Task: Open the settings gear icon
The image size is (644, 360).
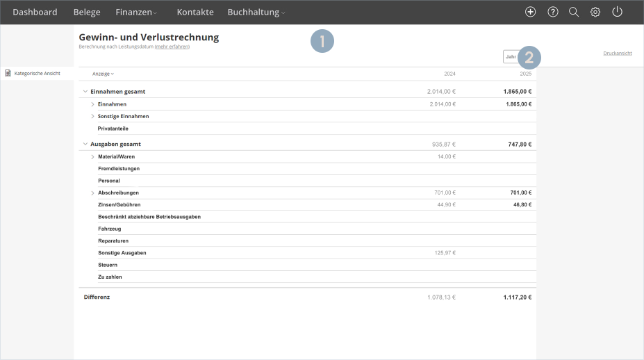Action: point(595,12)
